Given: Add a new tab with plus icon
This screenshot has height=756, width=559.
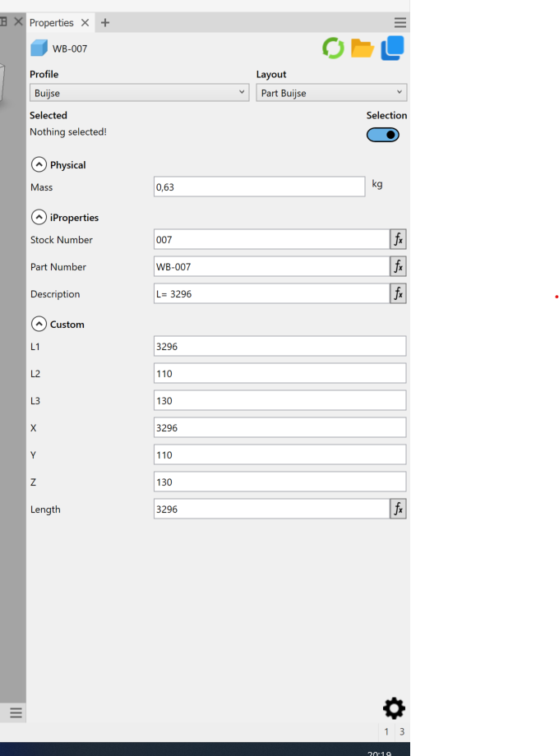Looking at the screenshot, I should tap(105, 23).
